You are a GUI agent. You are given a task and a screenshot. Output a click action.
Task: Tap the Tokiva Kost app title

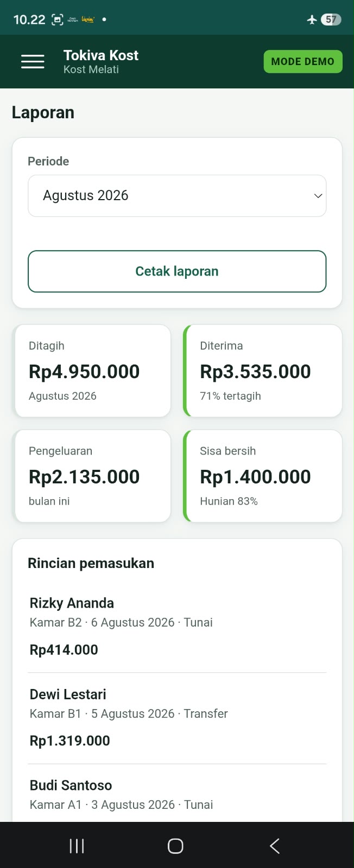click(101, 55)
